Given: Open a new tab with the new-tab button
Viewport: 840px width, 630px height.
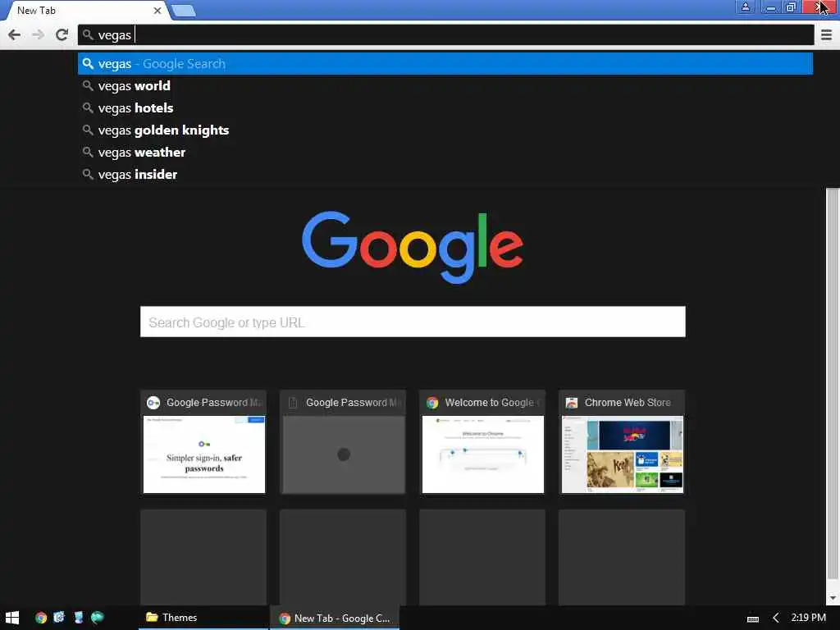Looking at the screenshot, I should click(184, 10).
